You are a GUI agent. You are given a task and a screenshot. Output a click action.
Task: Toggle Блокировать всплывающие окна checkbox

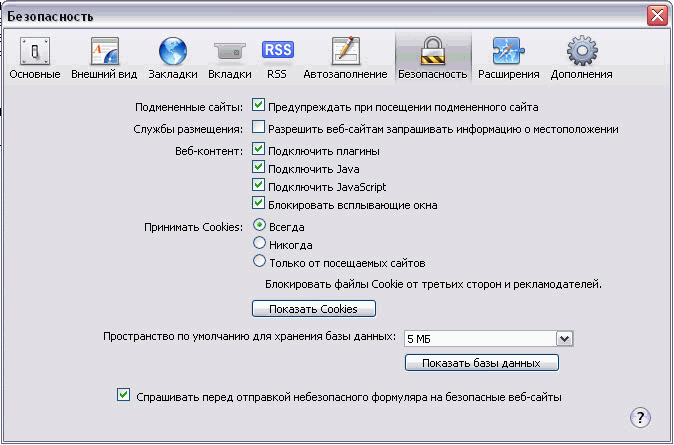click(259, 204)
